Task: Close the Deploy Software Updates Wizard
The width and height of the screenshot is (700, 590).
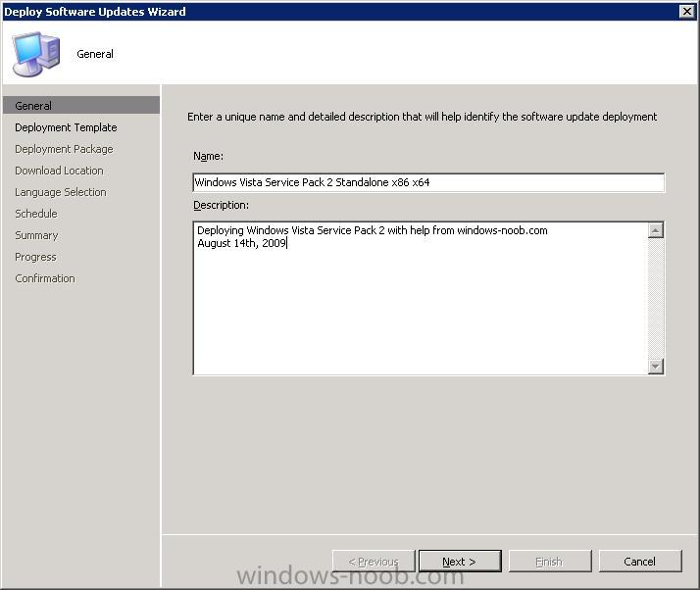Action: 686,11
